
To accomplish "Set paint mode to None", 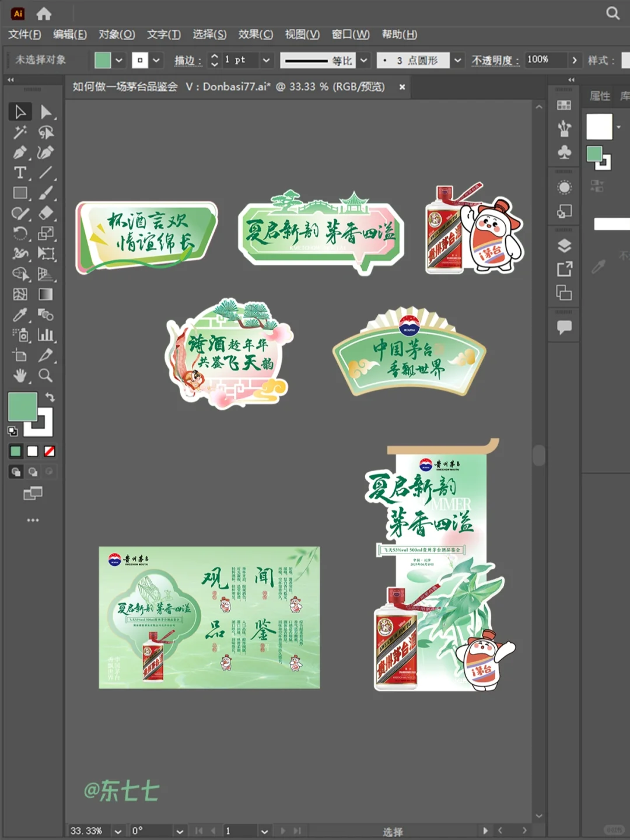I will (x=50, y=451).
